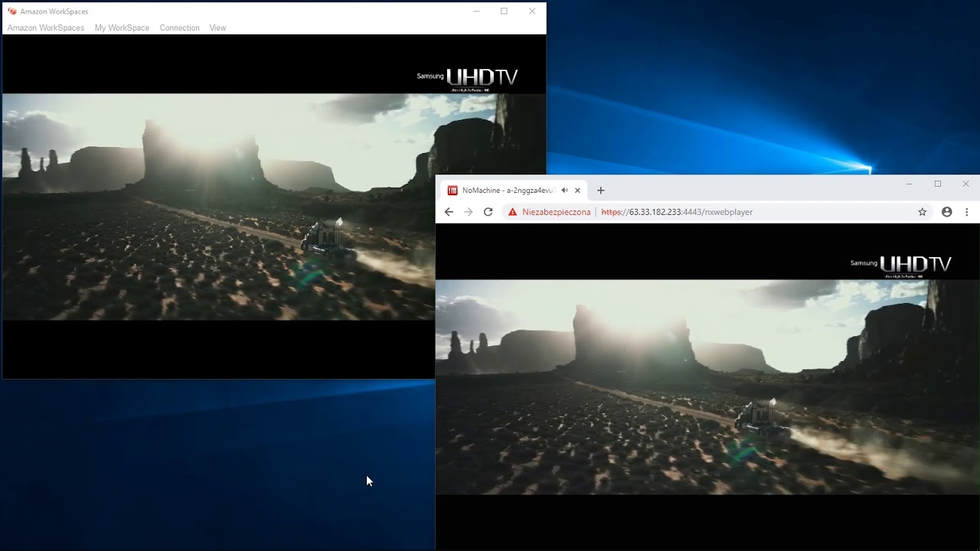Minimize the Chrome window
This screenshot has height=551, width=980.
click(x=910, y=184)
